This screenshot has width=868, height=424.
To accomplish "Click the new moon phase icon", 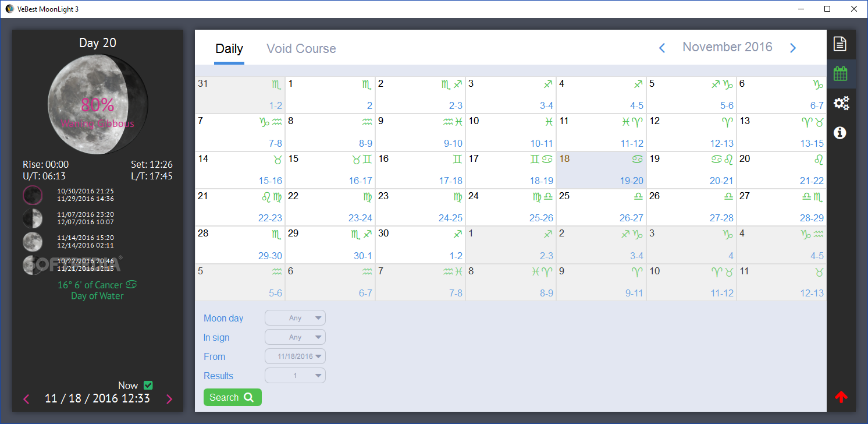I will 33,195.
